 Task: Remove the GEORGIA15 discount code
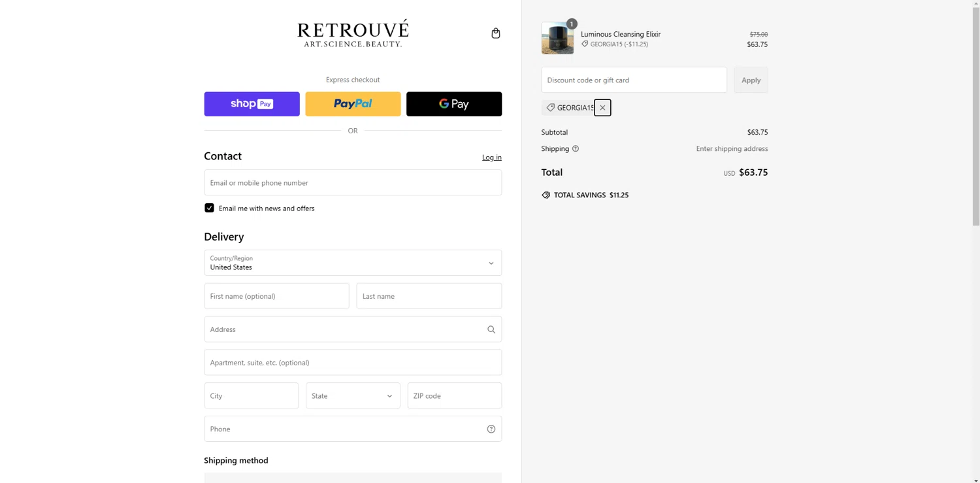602,108
